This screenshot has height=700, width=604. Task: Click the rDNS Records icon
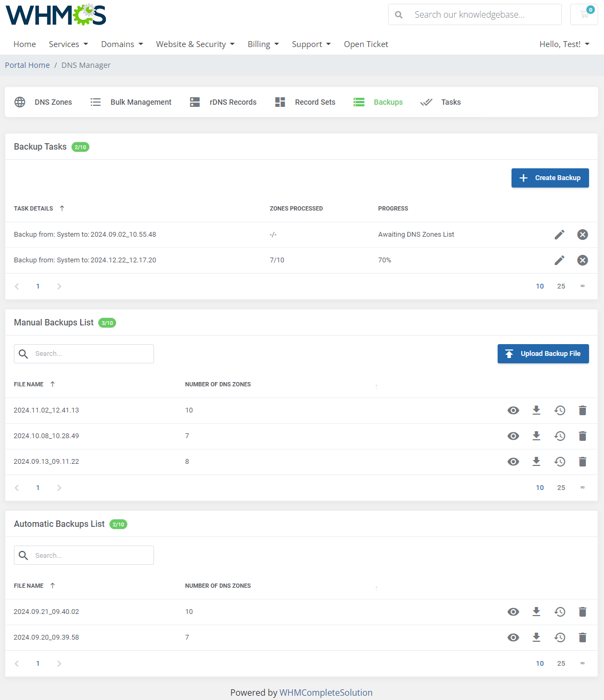[195, 102]
